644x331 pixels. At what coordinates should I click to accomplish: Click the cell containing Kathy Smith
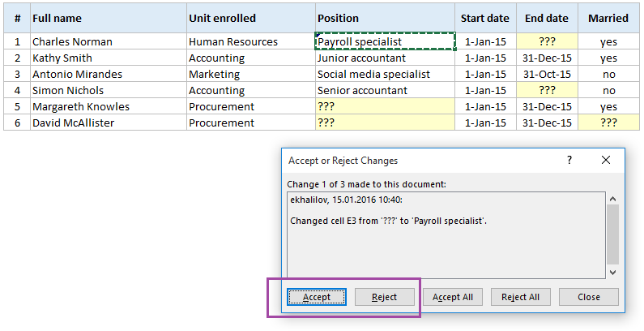pos(108,58)
